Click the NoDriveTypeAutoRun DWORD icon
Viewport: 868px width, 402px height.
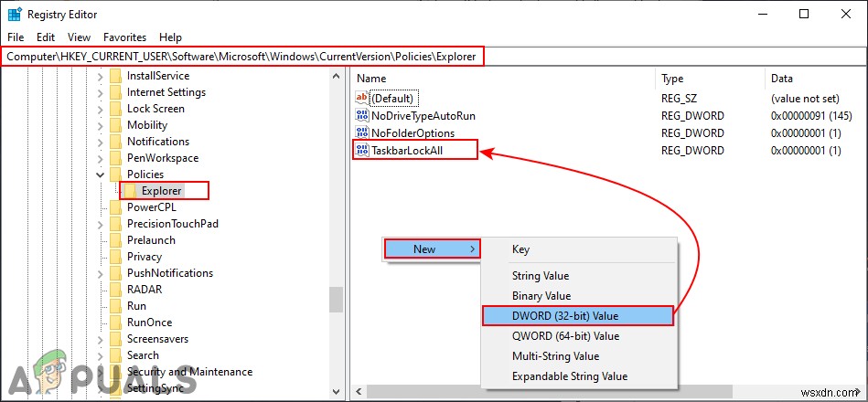tap(362, 115)
